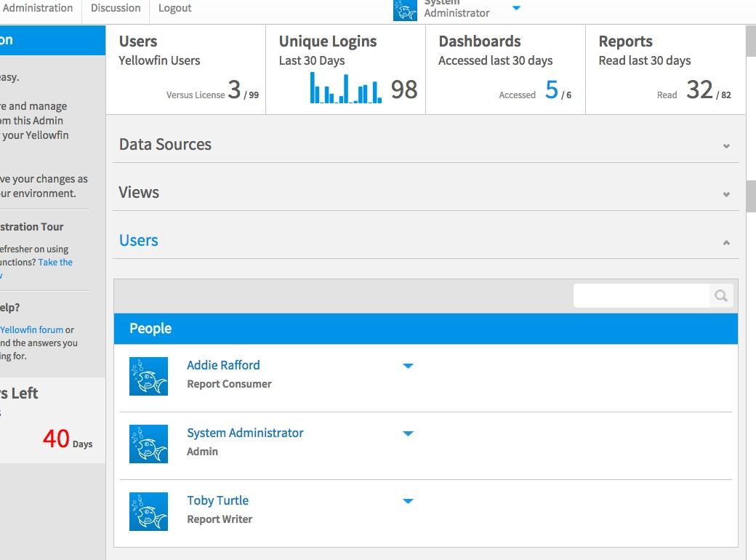This screenshot has width=756, height=560.
Task: Click the 'Report Writer' role text
Action: pos(220,519)
